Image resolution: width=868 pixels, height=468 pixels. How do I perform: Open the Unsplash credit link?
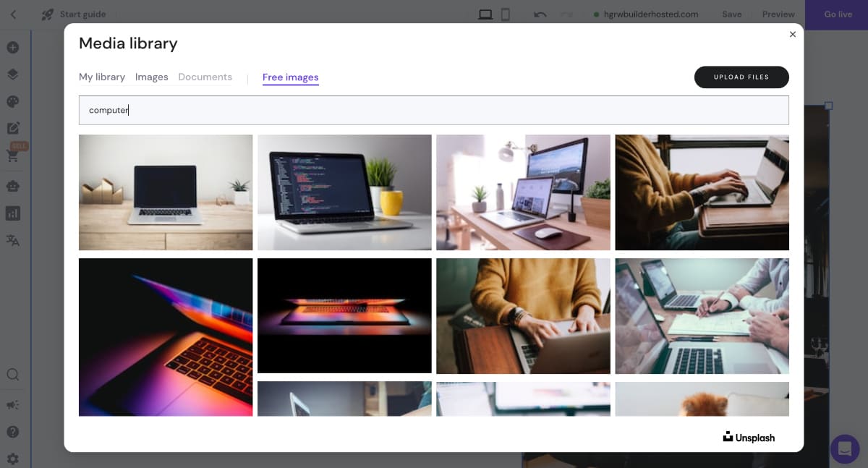(x=749, y=437)
